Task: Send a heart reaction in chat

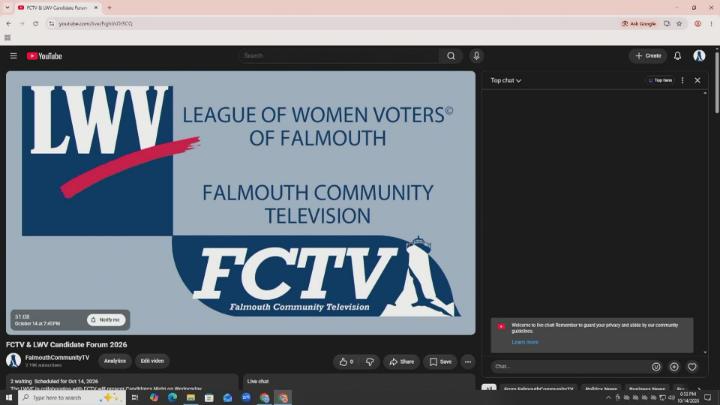Action: (x=692, y=366)
